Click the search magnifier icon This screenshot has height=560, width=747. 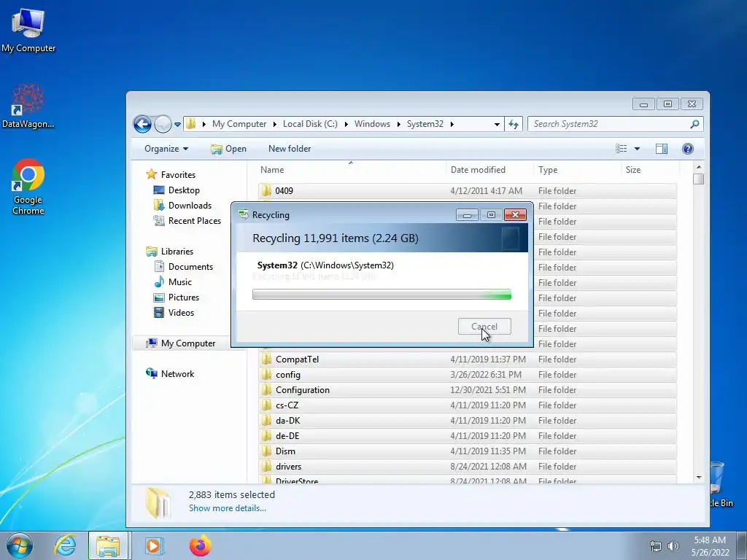pos(694,124)
